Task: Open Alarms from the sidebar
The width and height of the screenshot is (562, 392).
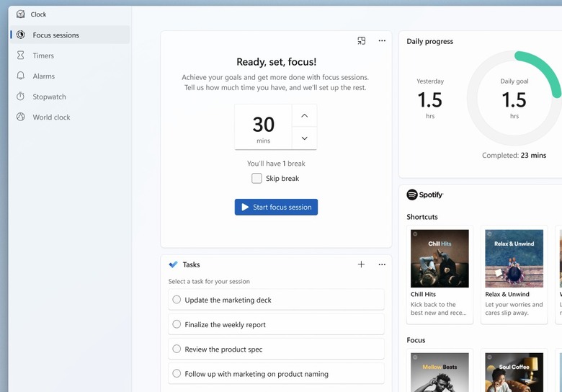Action: coord(43,76)
